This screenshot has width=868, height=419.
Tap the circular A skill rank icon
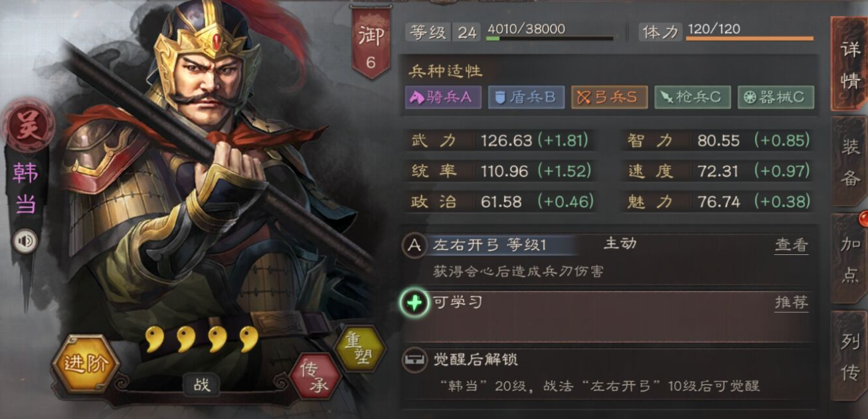tap(414, 245)
